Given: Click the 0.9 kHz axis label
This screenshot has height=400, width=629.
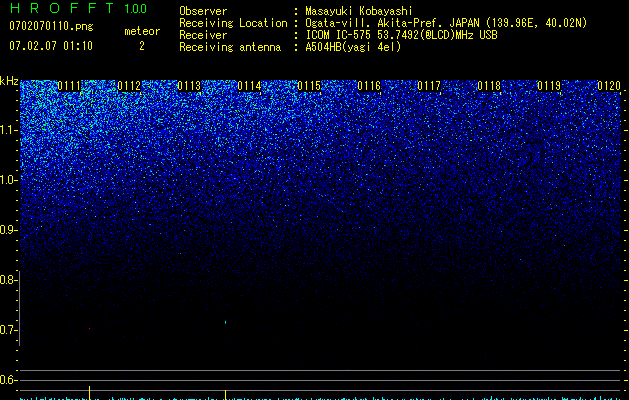Looking at the screenshot, I should 7,230.
